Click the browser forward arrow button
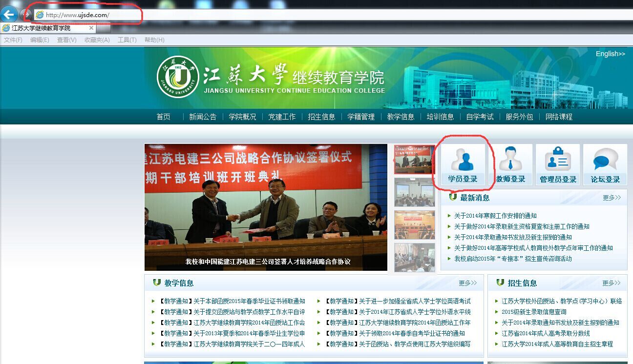633x364 pixels. click(26, 15)
